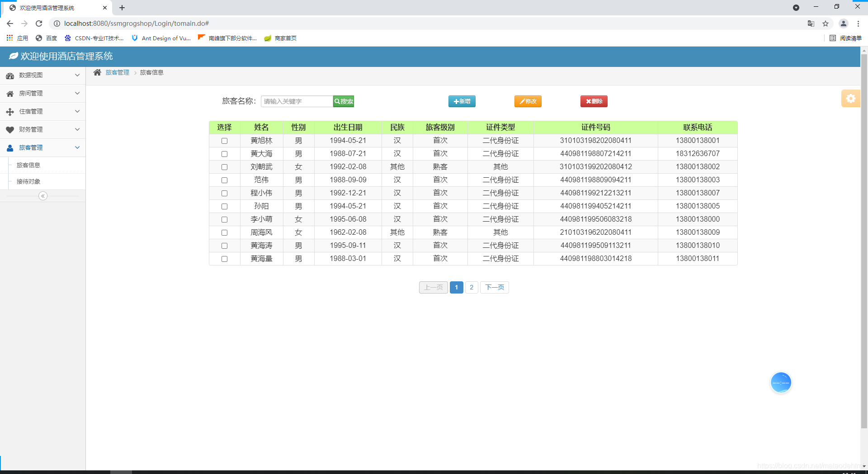Expand the 房间管理 menu chevron

(77, 93)
